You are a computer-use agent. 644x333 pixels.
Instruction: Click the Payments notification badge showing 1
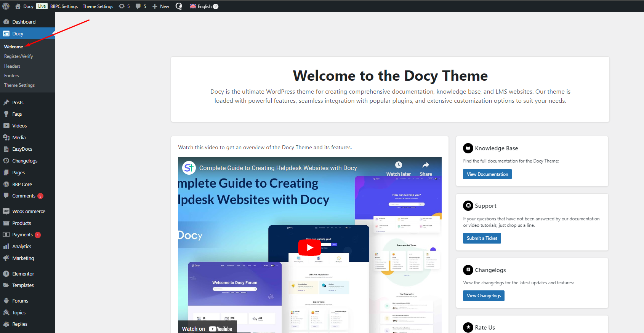(x=38, y=235)
